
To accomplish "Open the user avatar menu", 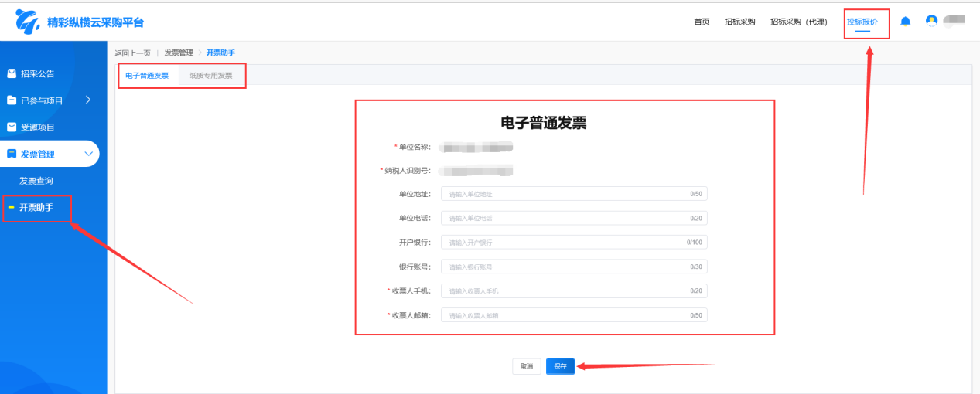I will point(931,21).
